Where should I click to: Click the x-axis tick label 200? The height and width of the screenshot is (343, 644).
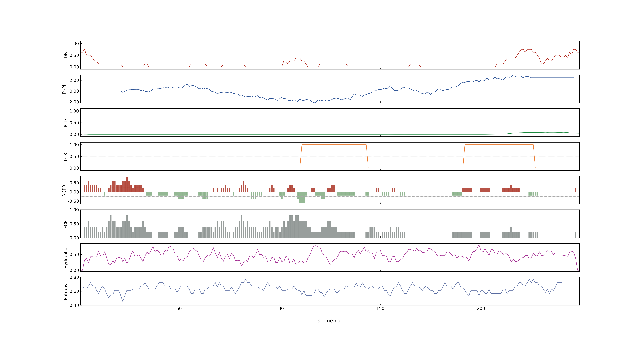click(481, 308)
